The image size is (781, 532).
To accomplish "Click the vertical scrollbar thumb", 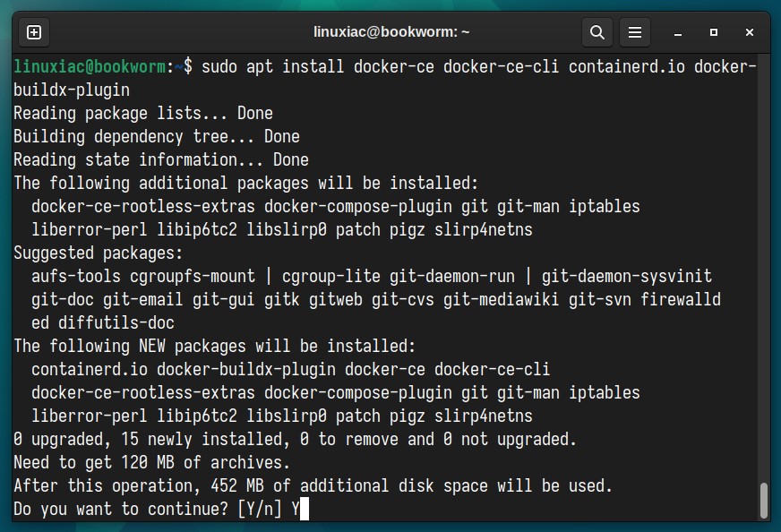I will coord(764,501).
